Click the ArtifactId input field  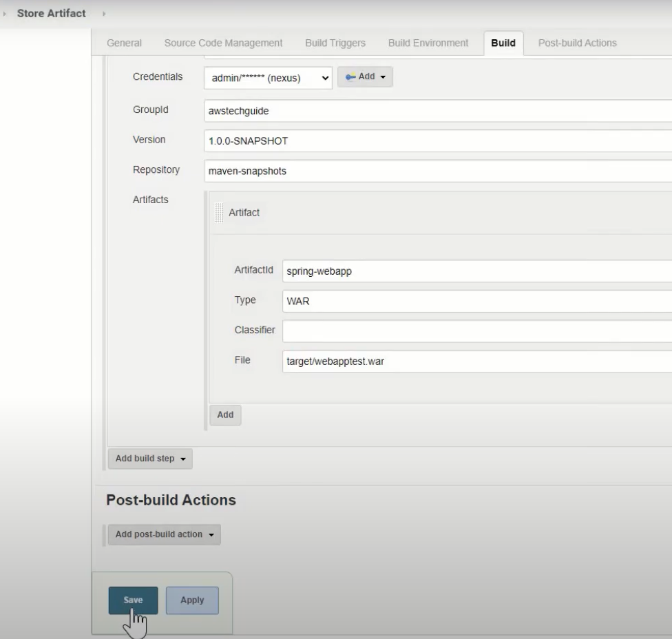477,271
